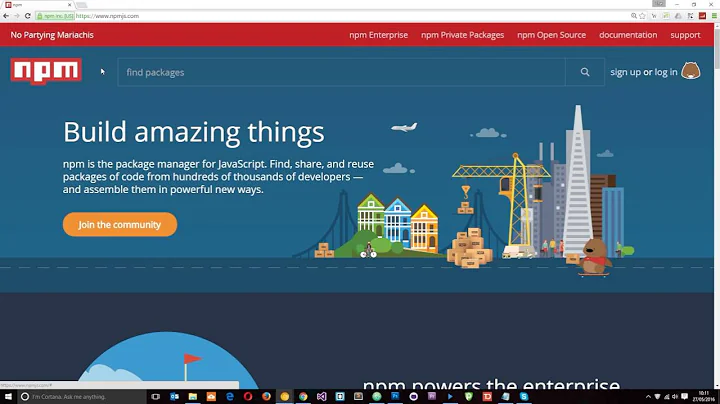Close the npm browser tab
Image resolution: width=720 pixels, height=404 pixels.
click(69, 5)
